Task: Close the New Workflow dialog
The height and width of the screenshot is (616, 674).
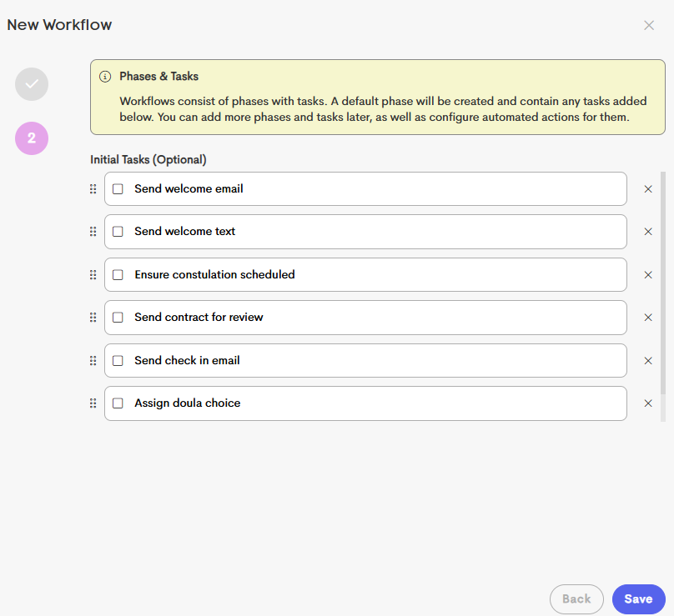Action: click(x=649, y=25)
